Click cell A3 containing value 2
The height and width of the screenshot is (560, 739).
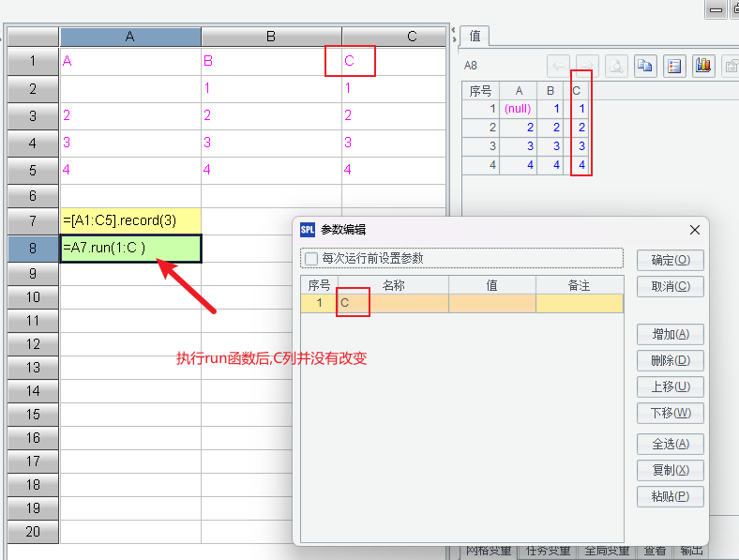pos(130,116)
